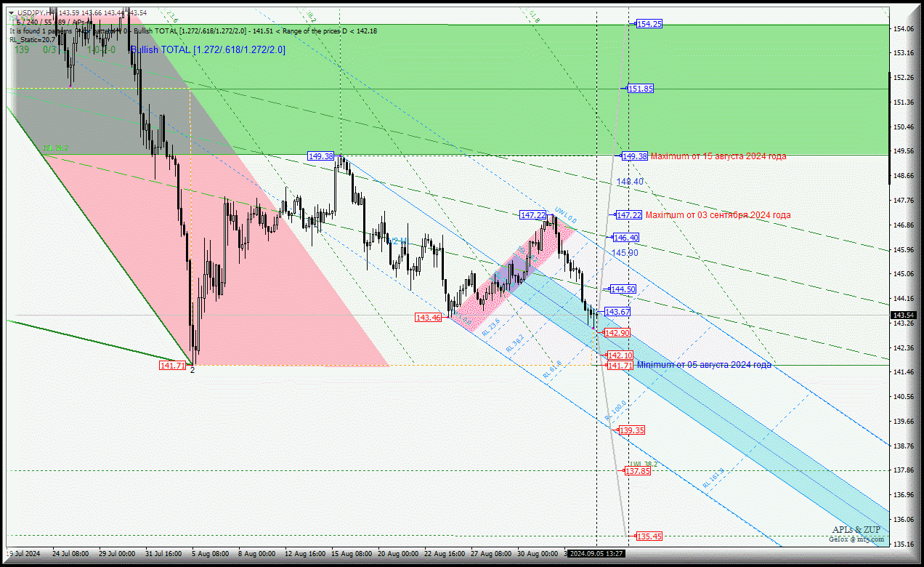This screenshot has height=567, width=924.
Task: Click the blue Bullish TOTAL pattern label
Action: tap(208, 49)
